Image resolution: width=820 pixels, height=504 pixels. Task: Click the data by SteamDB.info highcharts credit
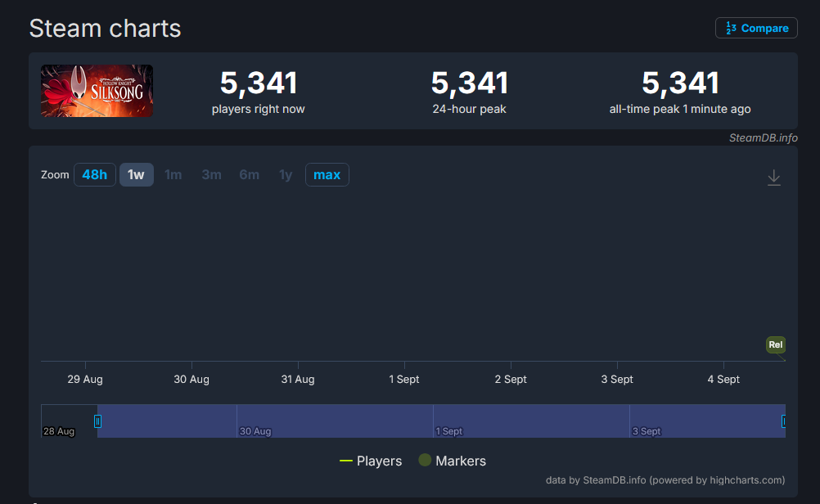point(665,480)
